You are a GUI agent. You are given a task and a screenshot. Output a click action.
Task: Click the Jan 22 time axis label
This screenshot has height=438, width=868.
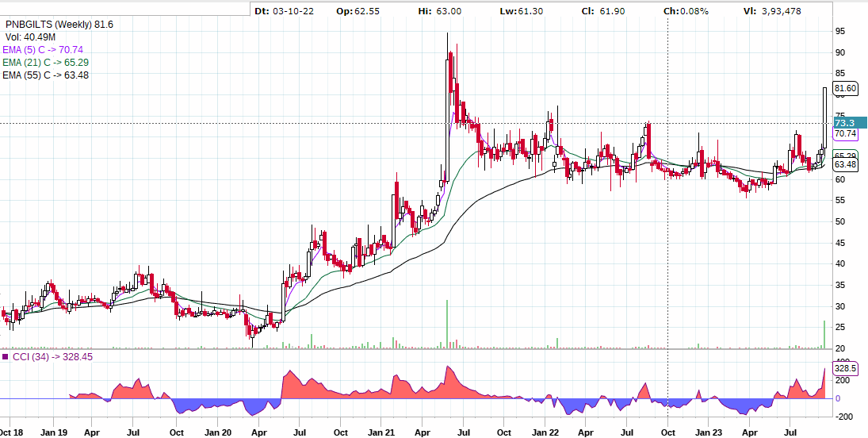coord(545,432)
